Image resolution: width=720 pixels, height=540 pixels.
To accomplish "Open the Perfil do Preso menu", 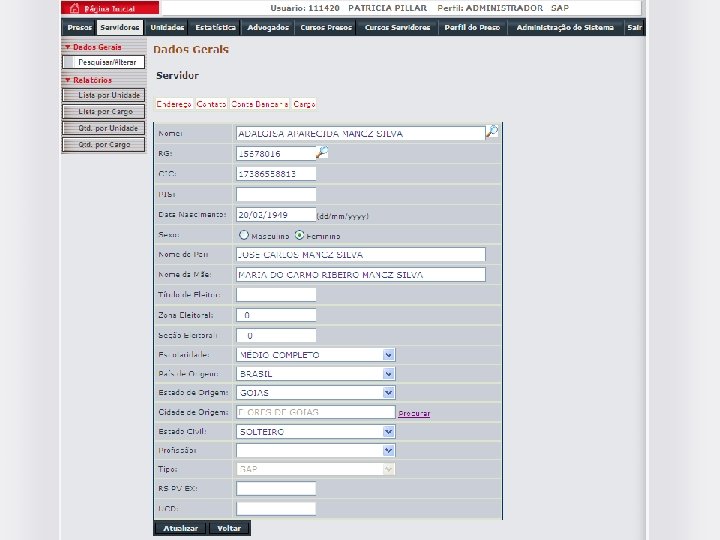I will [x=472, y=28].
